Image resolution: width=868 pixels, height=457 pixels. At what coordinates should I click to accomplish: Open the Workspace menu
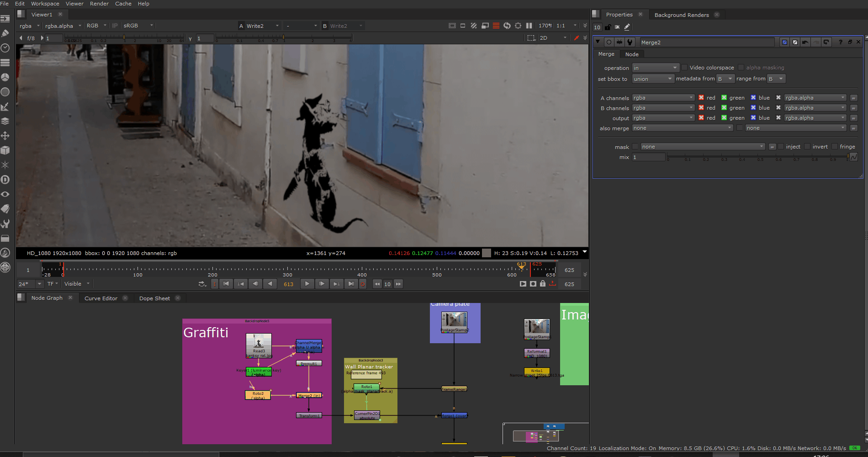point(45,4)
